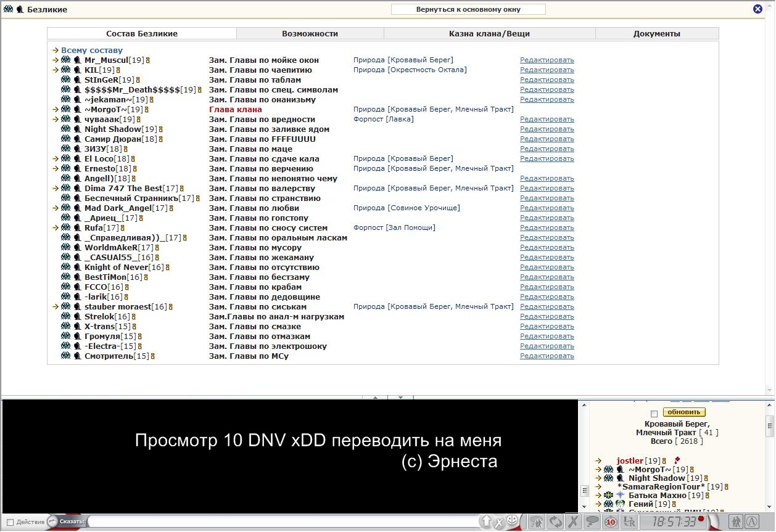Click the X clear icon beside chat input
776x532 pixels.
pos(499,523)
